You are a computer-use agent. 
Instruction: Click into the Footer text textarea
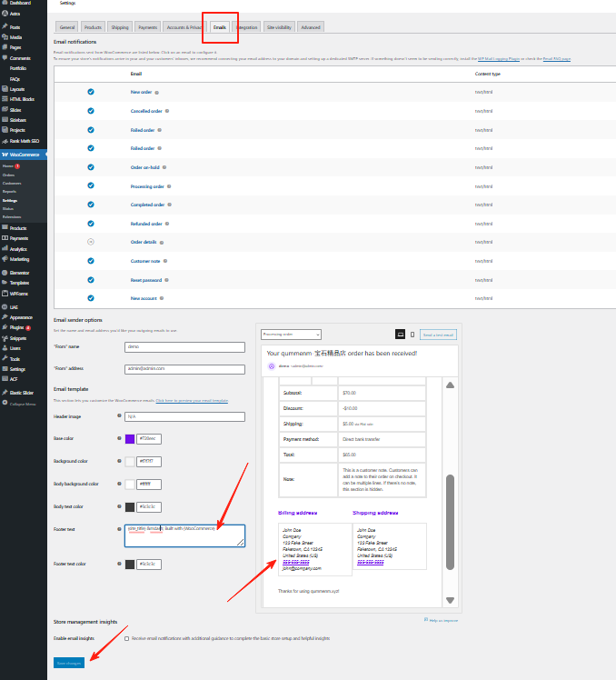pyautogui.click(x=184, y=535)
